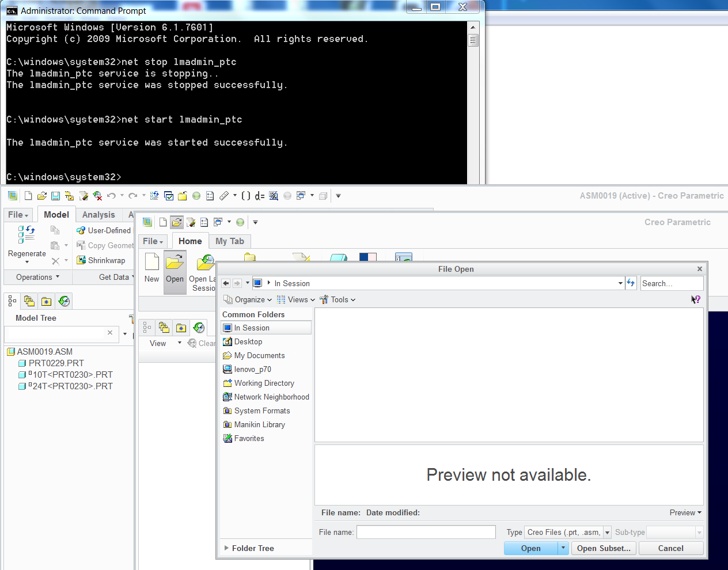The width and height of the screenshot is (728, 570).
Task: Click the Open Subset button
Action: (604, 548)
